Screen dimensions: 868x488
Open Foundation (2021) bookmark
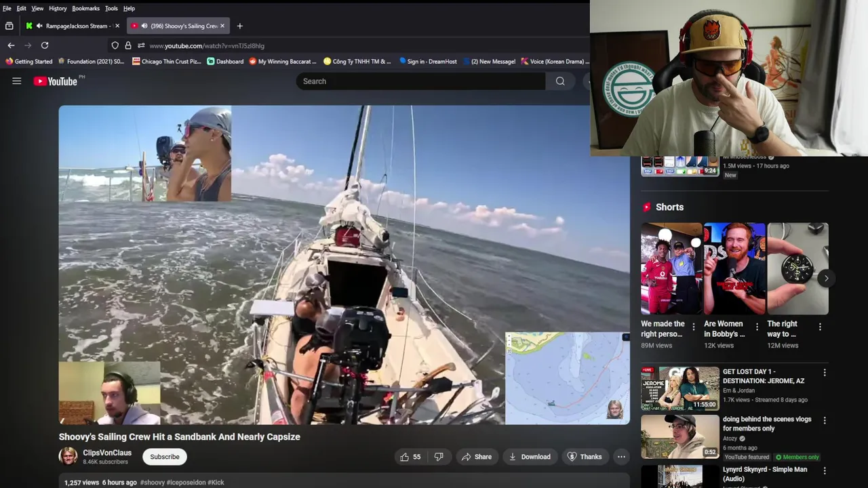click(x=91, y=61)
